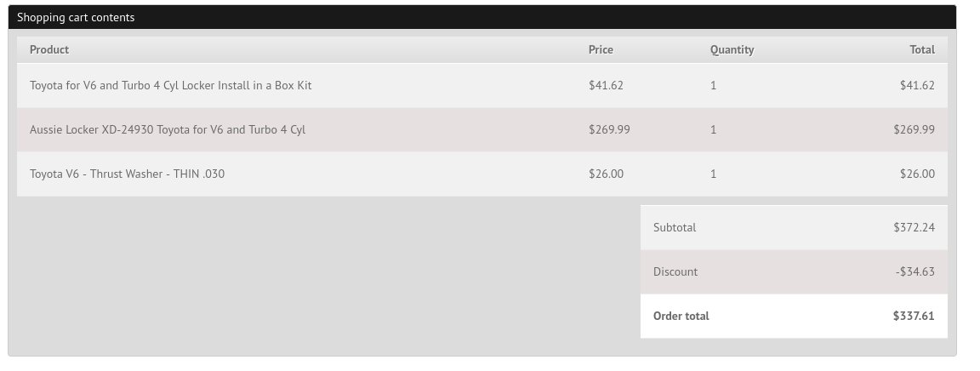Click the Aussie Locker row total $269.99
Viewport: 980px width, 371px height.
pyautogui.click(x=914, y=129)
